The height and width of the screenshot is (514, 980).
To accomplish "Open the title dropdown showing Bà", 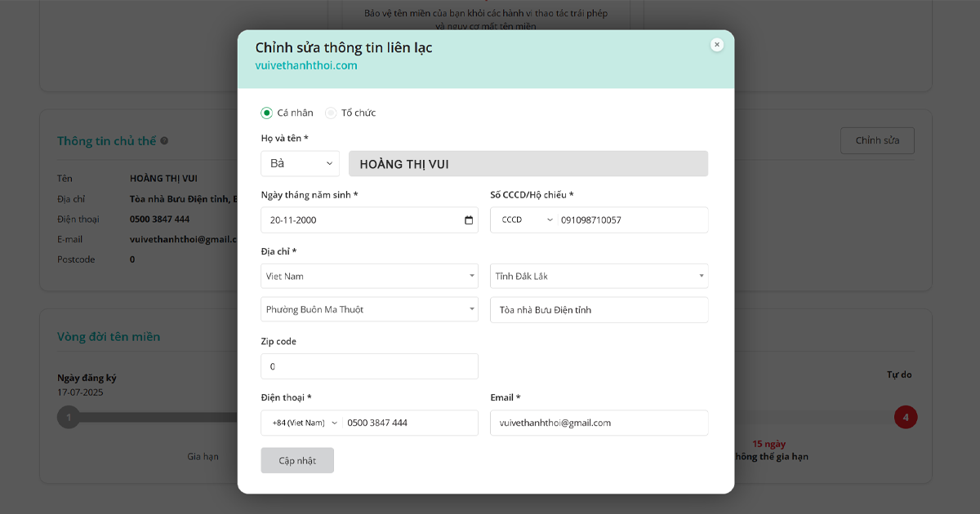I will click(300, 163).
